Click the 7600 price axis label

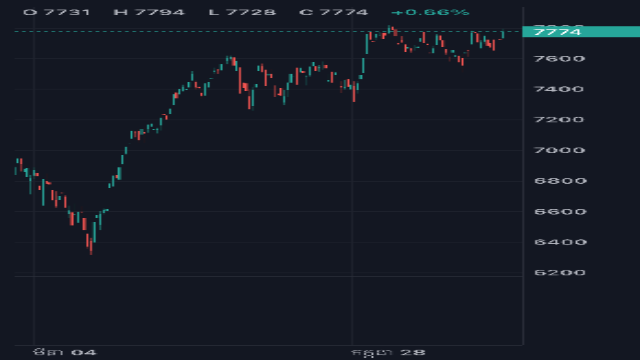559,59
